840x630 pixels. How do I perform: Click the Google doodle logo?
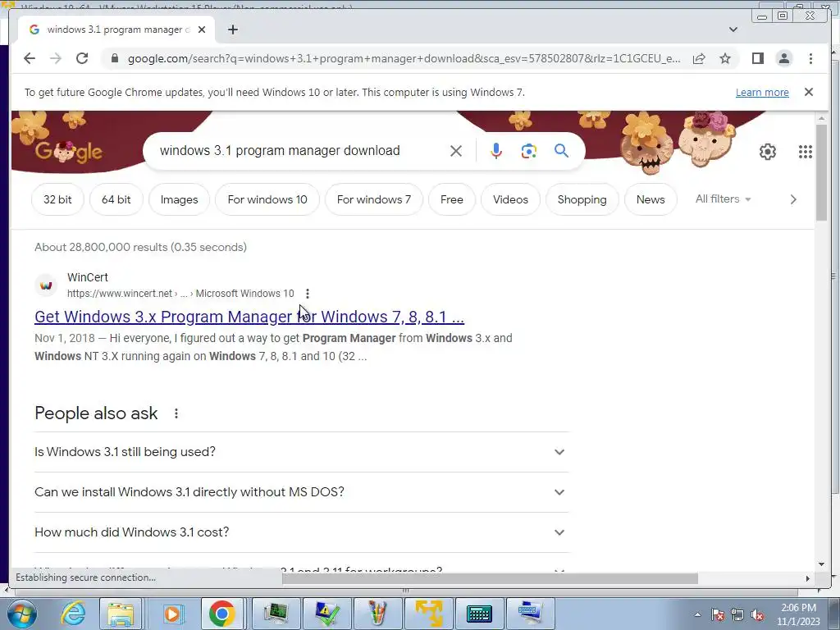pos(69,152)
